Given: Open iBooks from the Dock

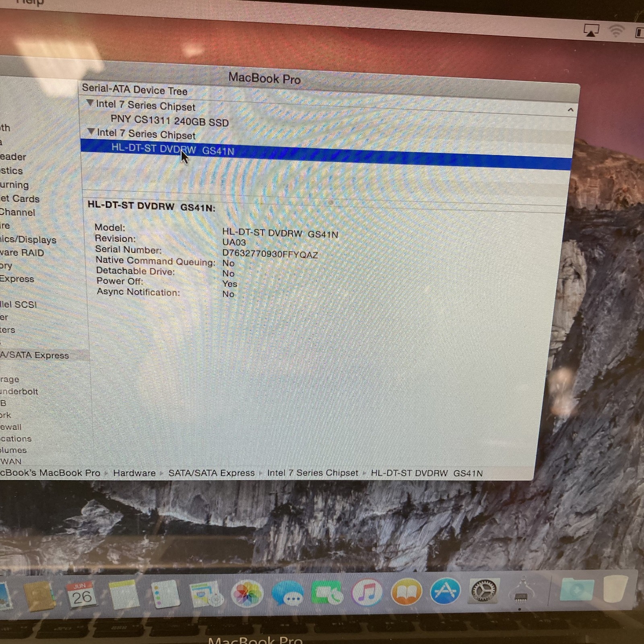Looking at the screenshot, I should (407, 592).
